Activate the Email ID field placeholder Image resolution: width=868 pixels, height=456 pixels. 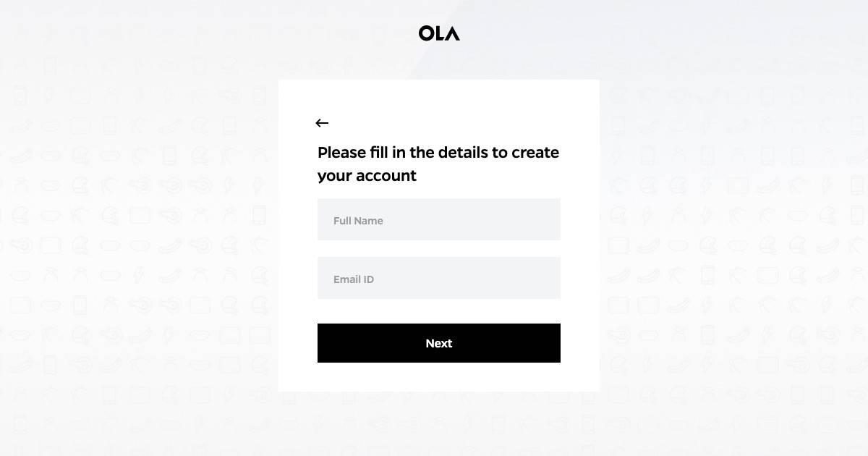click(439, 278)
